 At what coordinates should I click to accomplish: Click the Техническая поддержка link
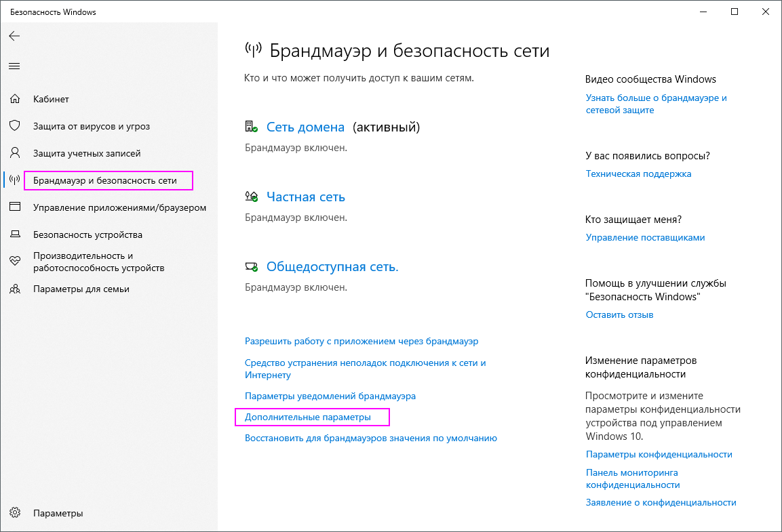click(638, 174)
